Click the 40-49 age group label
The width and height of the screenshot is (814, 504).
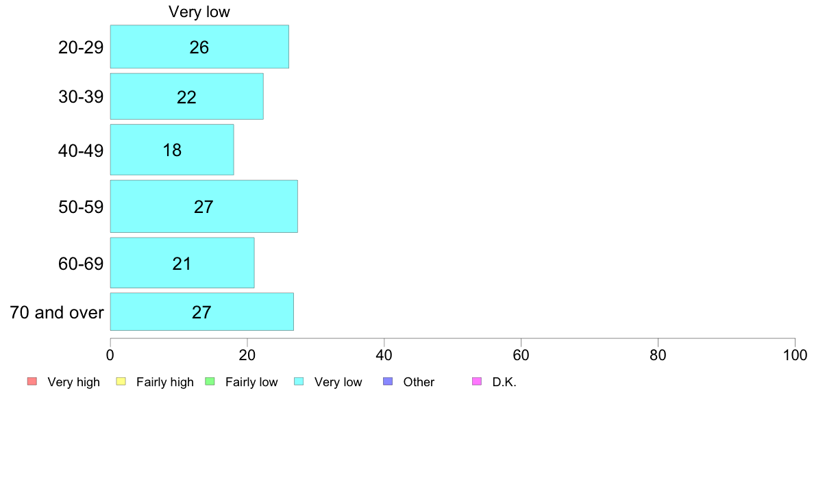coord(81,151)
